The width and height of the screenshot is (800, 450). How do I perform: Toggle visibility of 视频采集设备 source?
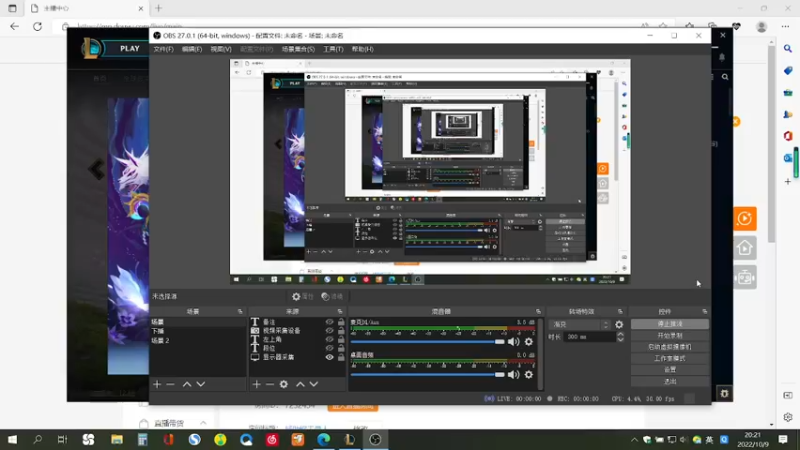tap(329, 331)
